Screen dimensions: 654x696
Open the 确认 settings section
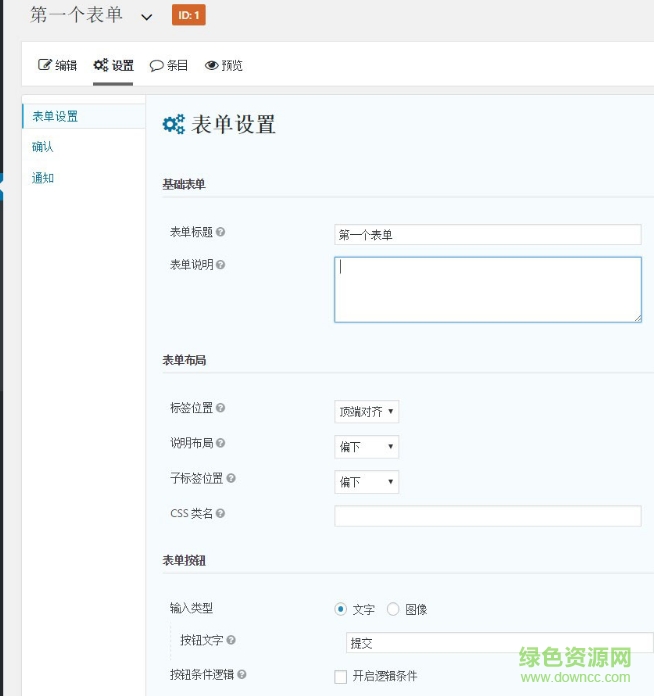(43, 147)
